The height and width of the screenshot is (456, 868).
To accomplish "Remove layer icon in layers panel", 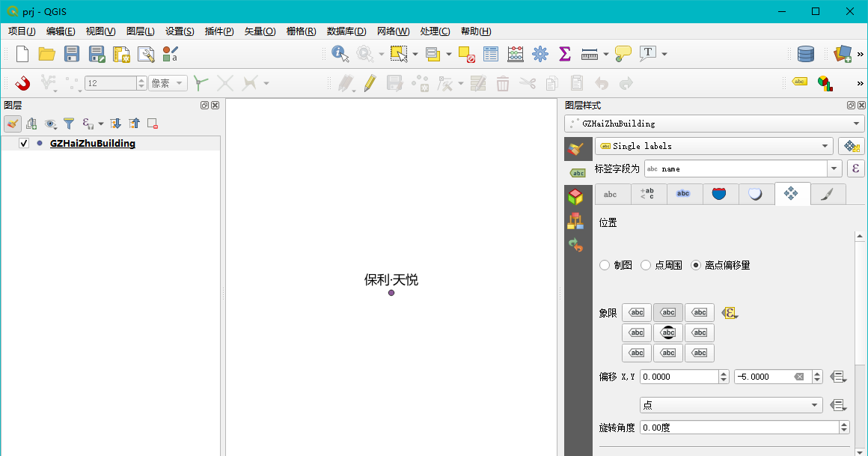I will [x=153, y=124].
